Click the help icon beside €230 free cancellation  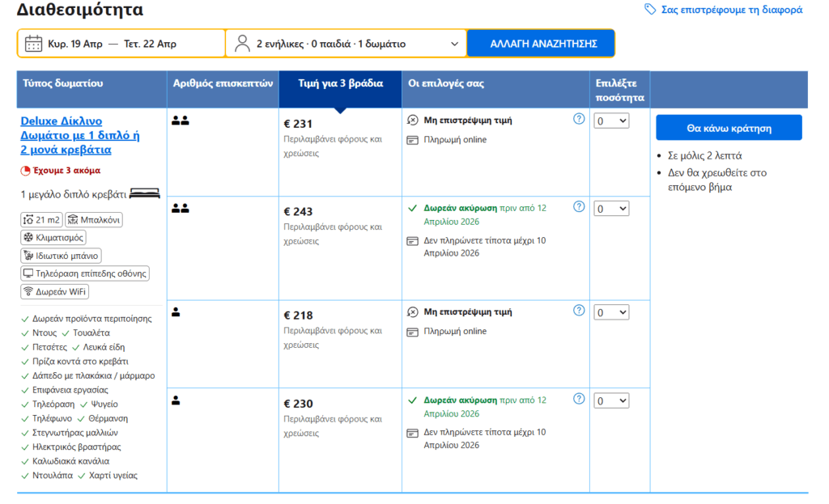point(579,399)
